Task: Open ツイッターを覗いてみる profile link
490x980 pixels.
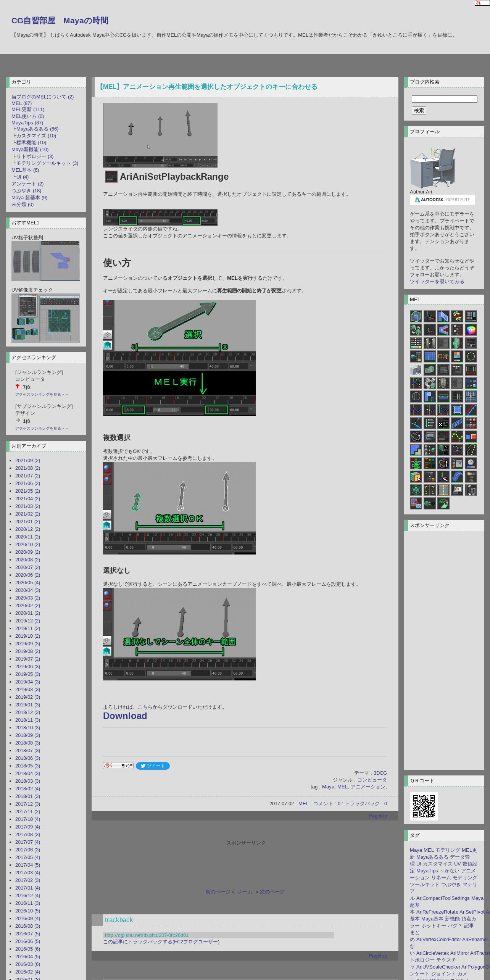Action: pos(437,281)
